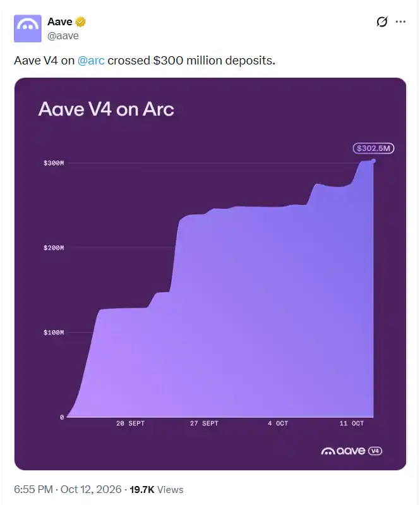The height and width of the screenshot is (505, 420).
Task: Click the V4 badge beside aave logo
Action: click(375, 451)
